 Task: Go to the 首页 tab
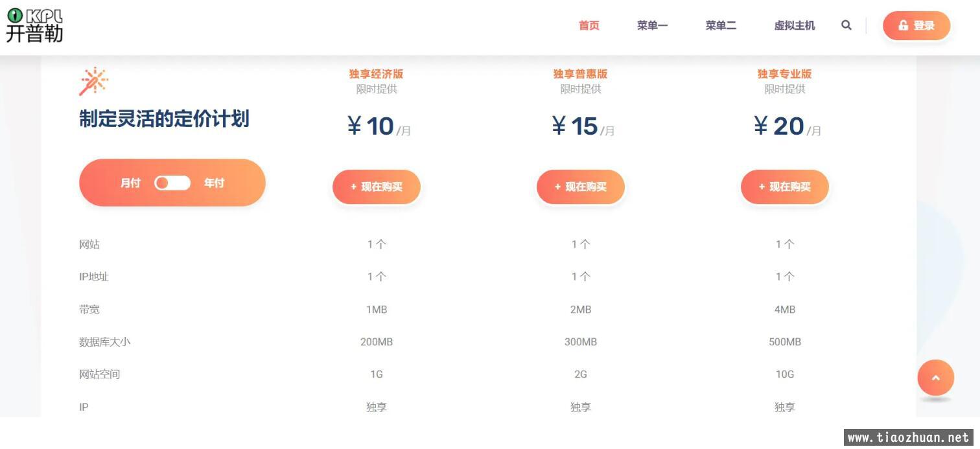pos(589,26)
